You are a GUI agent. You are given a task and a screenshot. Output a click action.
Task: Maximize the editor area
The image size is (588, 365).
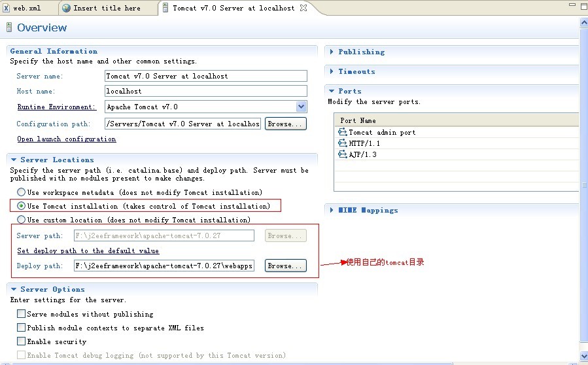[584, 7]
